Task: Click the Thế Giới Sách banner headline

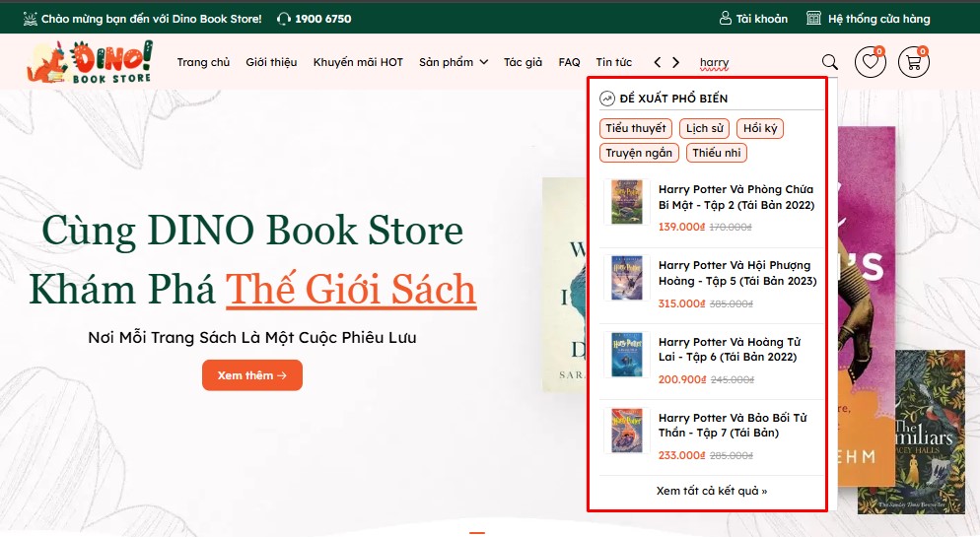Action: [351, 289]
